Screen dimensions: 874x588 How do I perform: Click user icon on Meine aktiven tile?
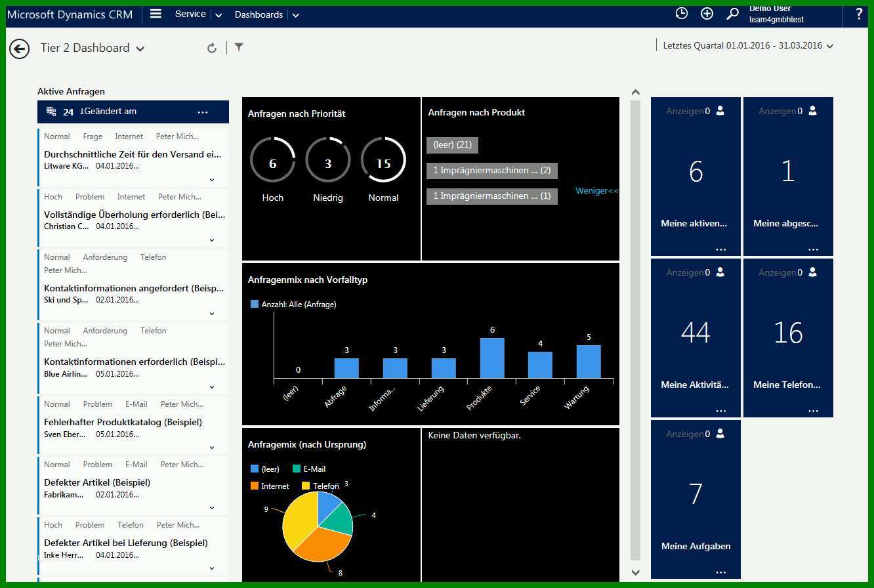click(x=720, y=111)
